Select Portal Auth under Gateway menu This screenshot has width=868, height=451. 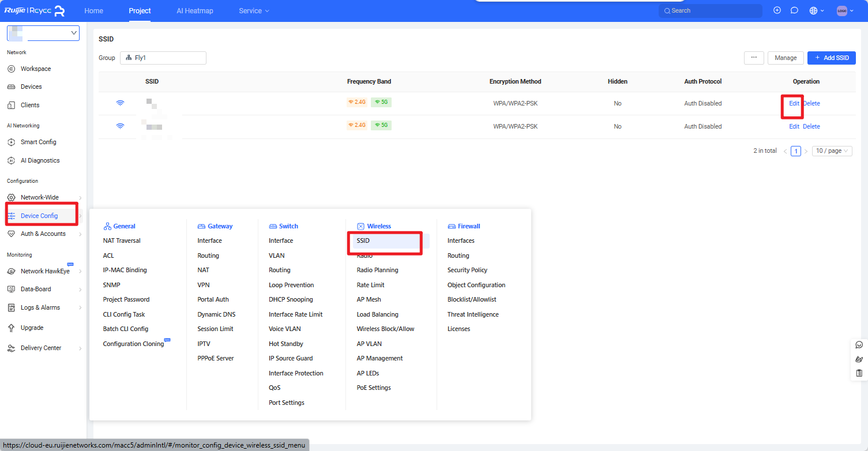pos(213,299)
